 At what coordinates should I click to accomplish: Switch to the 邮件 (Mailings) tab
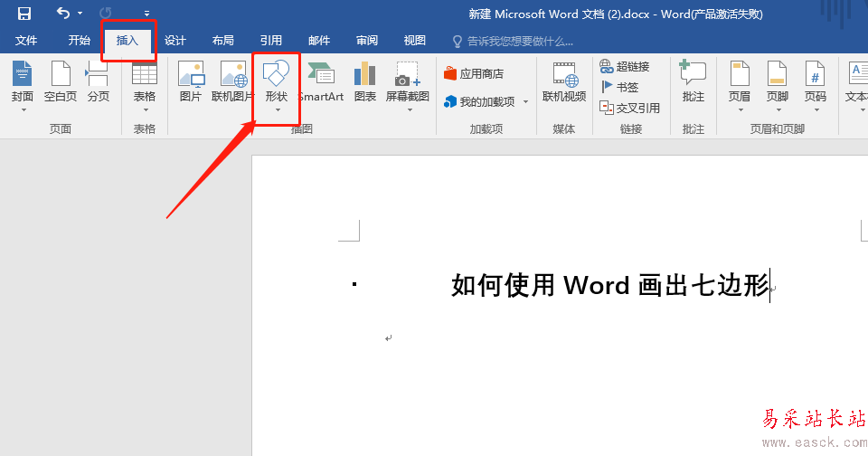tap(319, 41)
